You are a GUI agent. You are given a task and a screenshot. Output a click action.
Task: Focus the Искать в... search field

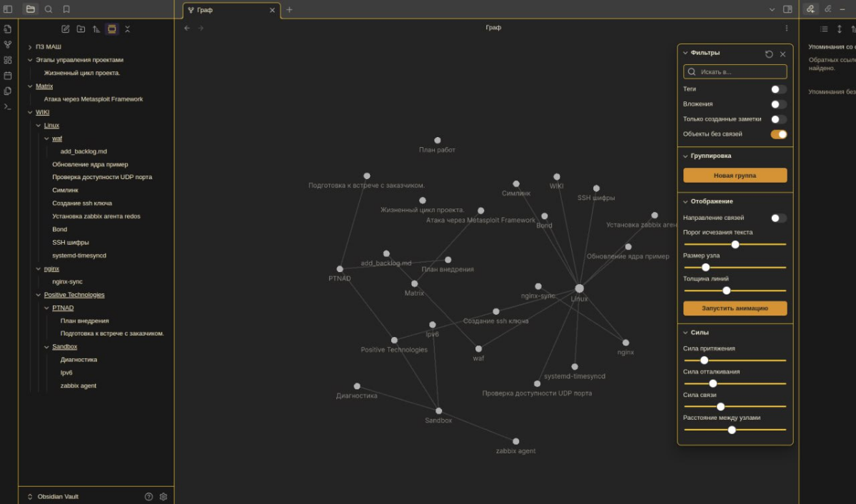click(735, 71)
